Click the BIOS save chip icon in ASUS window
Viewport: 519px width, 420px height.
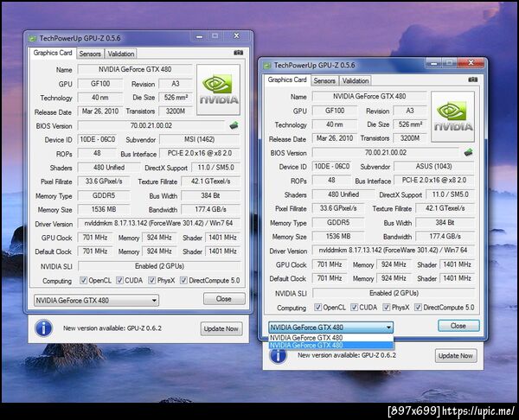468,152
